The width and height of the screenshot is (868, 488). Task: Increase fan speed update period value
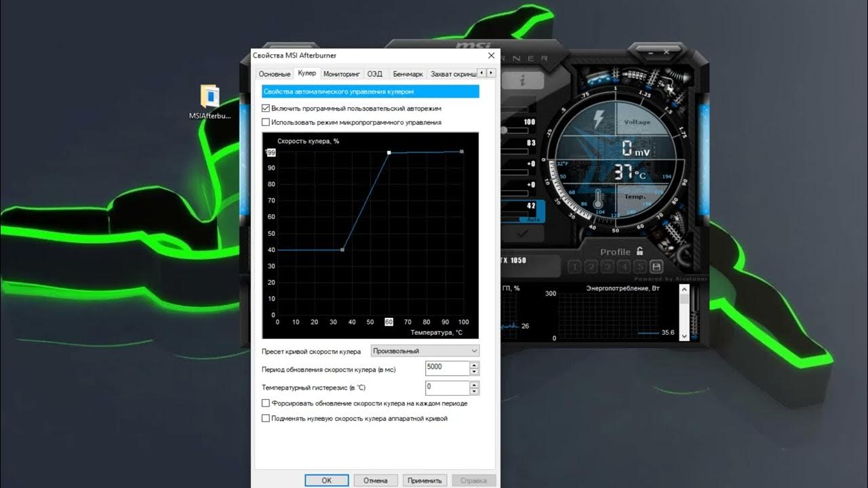coord(474,365)
